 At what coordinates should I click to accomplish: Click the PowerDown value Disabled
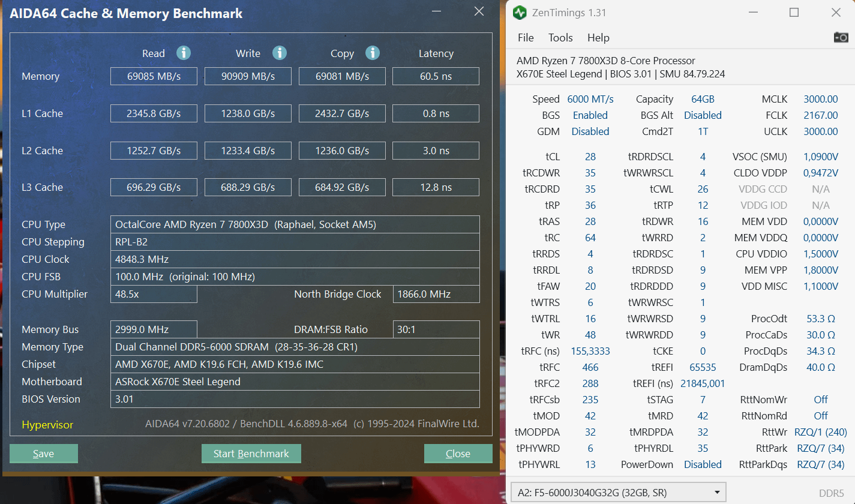[x=703, y=464]
